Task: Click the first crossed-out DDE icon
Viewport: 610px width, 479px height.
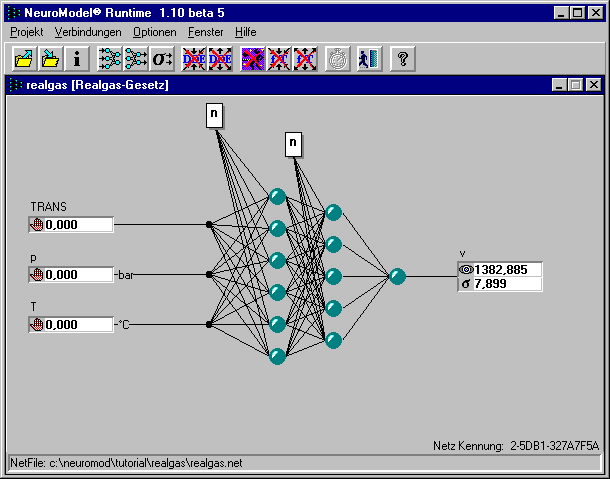Action: point(194,59)
